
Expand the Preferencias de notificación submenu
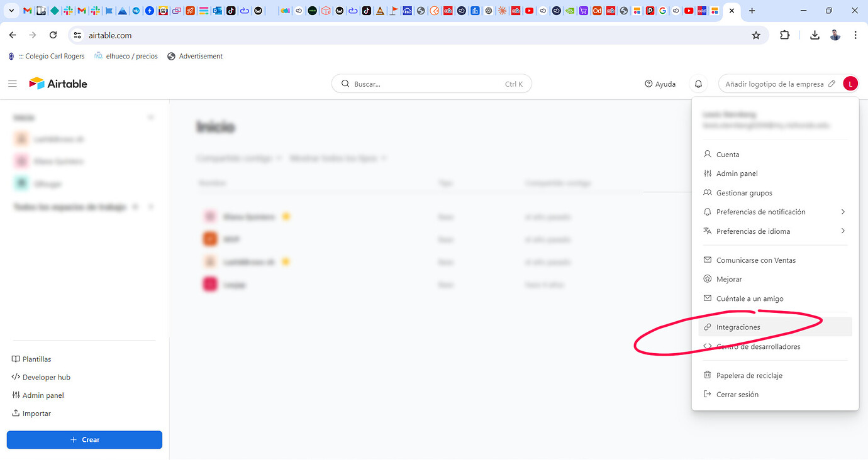point(843,212)
